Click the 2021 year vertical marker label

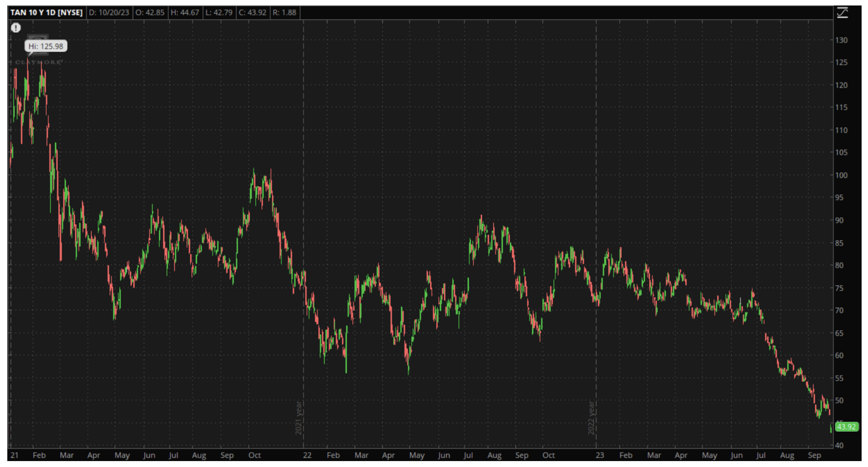pyautogui.click(x=298, y=418)
